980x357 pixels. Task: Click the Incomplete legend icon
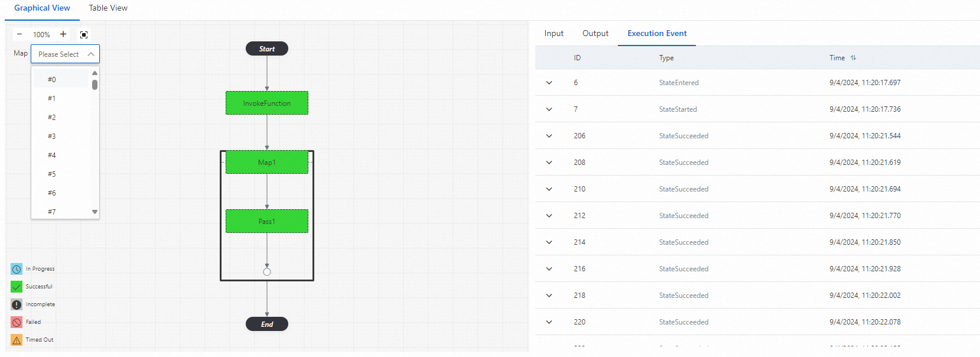[x=17, y=304]
